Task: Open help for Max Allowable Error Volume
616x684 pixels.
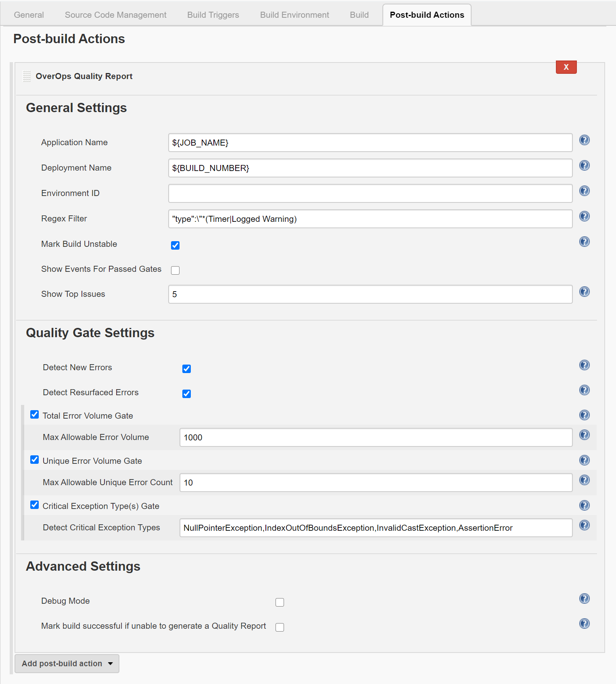Action: pyautogui.click(x=584, y=435)
